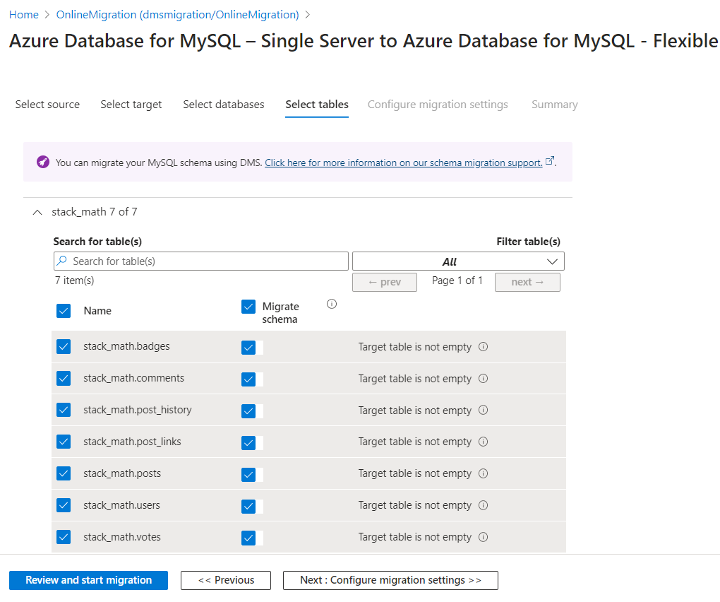Uncheck the stack_math.badges table checkbox
720x602 pixels.
(64, 347)
